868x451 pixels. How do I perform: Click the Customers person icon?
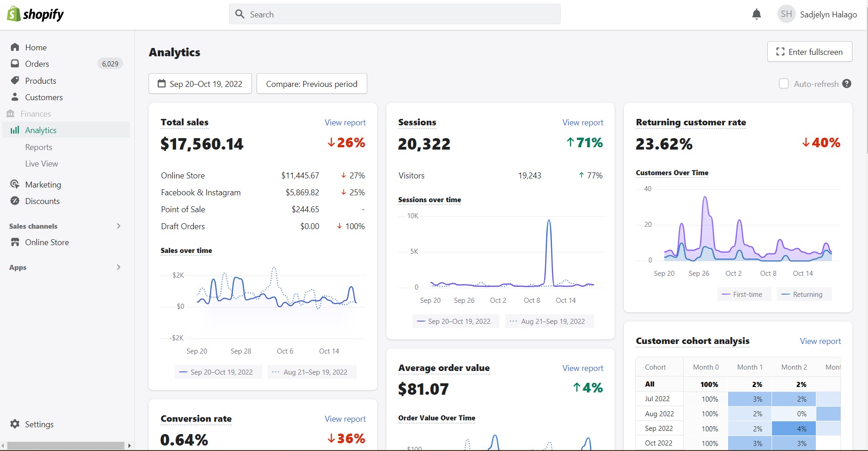[x=15, y=97]
